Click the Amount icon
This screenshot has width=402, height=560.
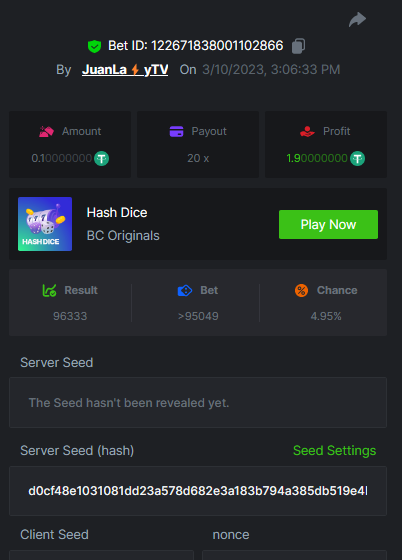pyautogui.click(x=46, y=131)
